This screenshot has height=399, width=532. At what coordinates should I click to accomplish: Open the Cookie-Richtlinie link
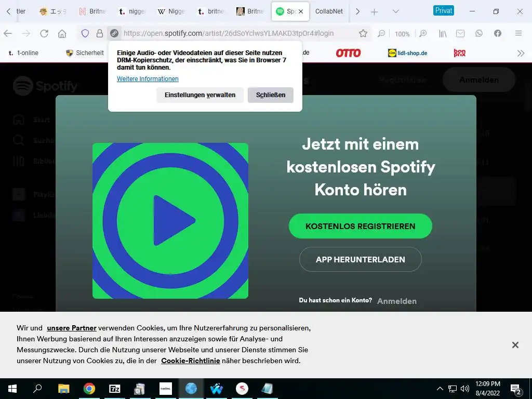point(190,361)
